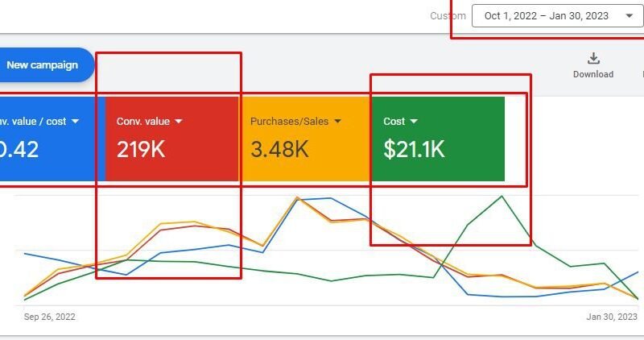644x340 pixels.
Task: Select the green Cost scorecard value $21.1K
Action: coord(414,149)
